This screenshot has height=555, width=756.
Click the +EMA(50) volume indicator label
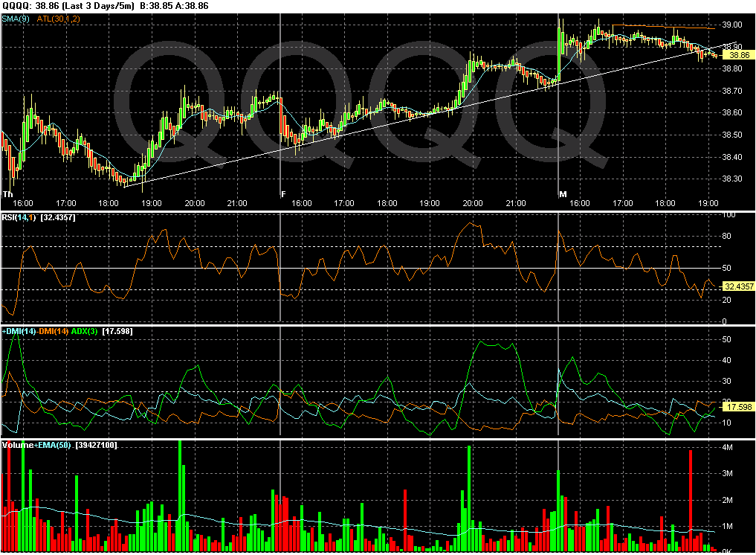tap(53, 445)
